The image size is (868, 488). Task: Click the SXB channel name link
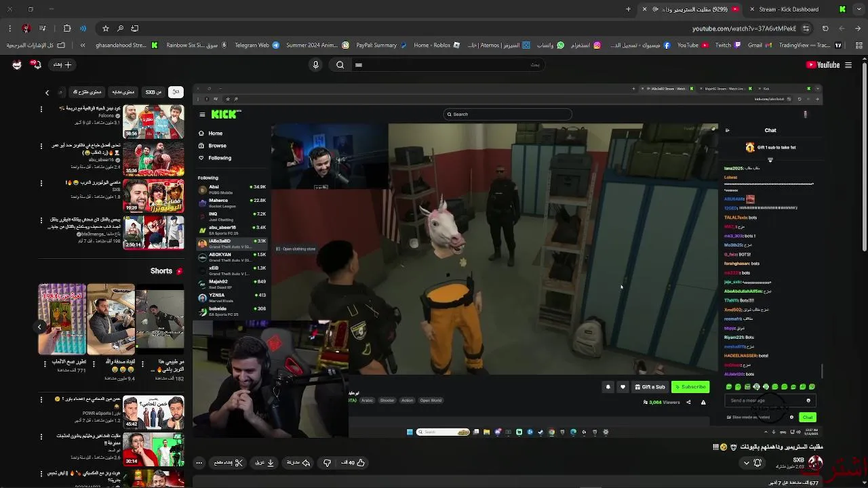click(798, 460)
